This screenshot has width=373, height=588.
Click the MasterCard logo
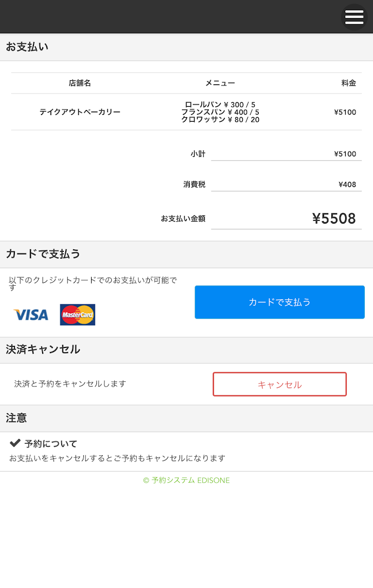tap(78, 315)
